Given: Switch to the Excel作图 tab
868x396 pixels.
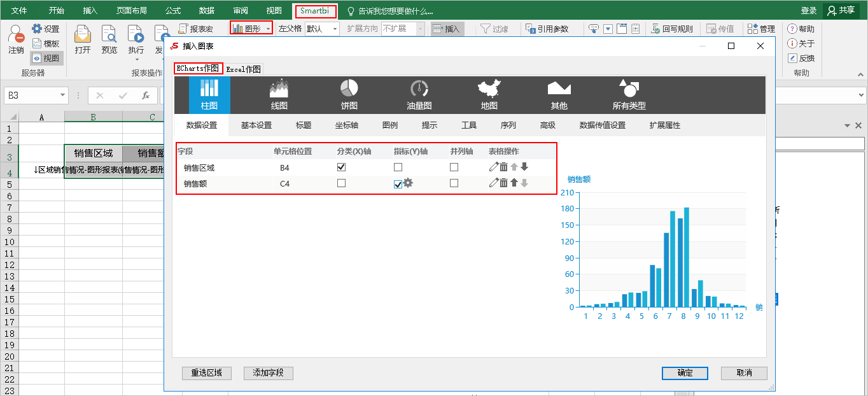Looking at the screenshot, I should click(244, 69).
